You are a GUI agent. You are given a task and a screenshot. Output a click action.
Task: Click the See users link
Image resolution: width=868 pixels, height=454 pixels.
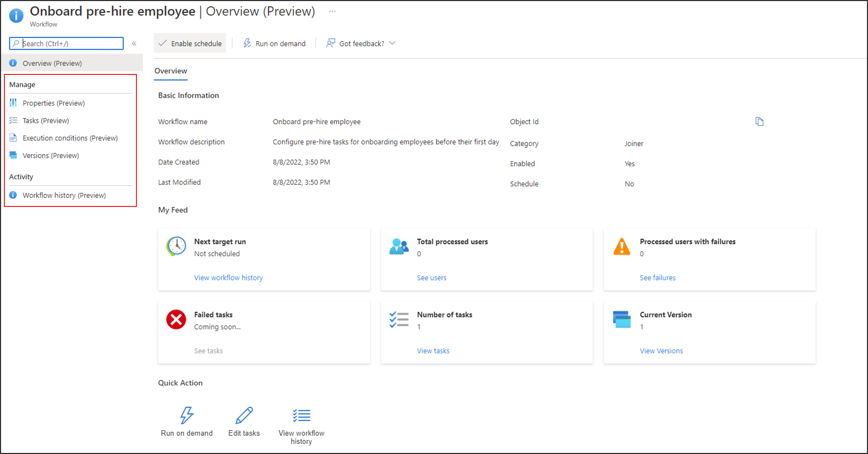tap(431, 277)
